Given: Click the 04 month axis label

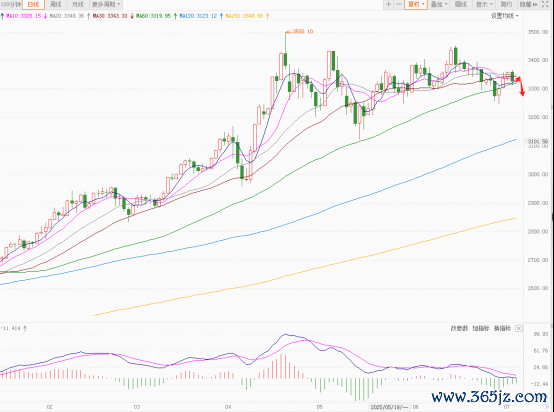Looking at the screenshot, I should click(x=228, y=407).
